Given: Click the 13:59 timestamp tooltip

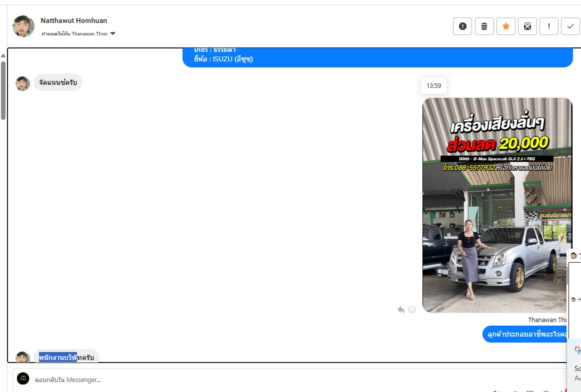Looking at the screenshot, I should coord(433,86).
